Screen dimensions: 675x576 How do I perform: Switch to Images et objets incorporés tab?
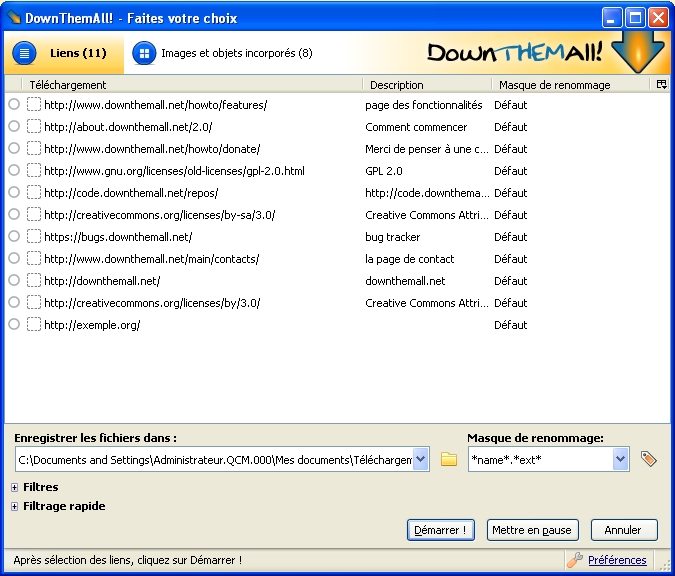236,53
